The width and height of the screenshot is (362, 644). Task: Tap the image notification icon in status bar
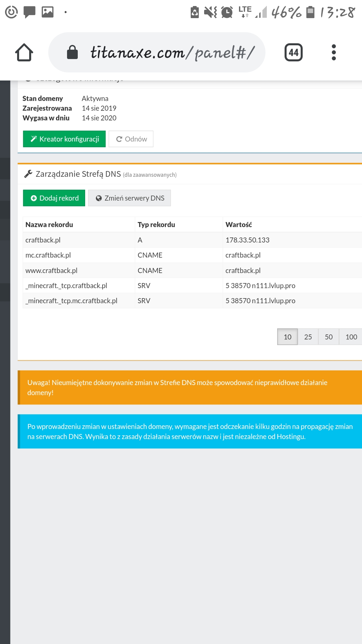click(48, 12)
